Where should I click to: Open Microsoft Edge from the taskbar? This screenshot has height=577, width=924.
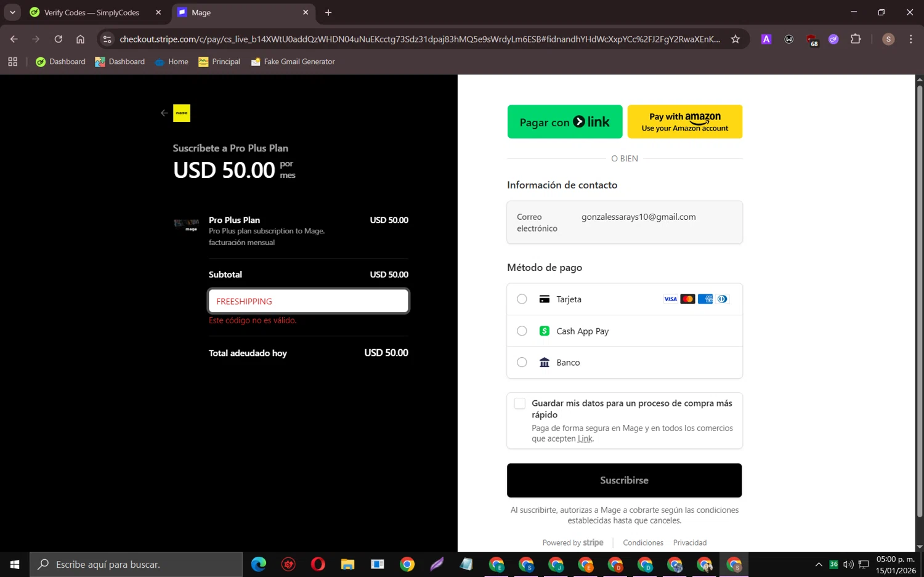tap(259, 564)
